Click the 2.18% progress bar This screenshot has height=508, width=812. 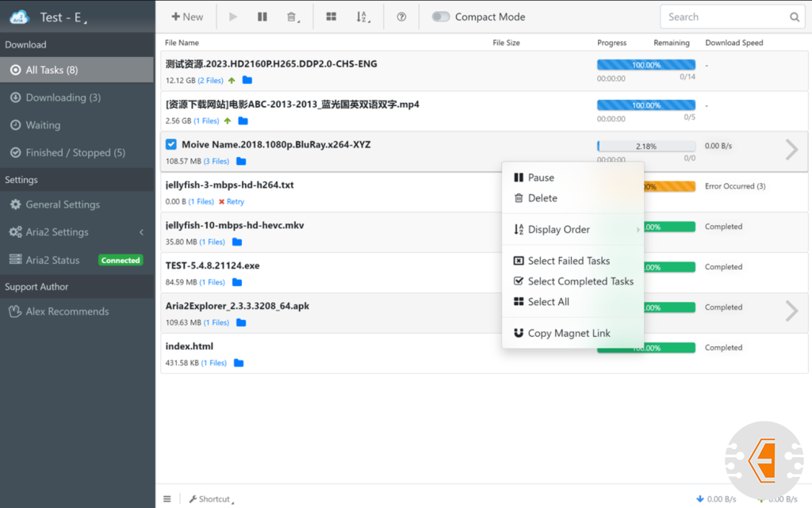(x=645, y=147)
